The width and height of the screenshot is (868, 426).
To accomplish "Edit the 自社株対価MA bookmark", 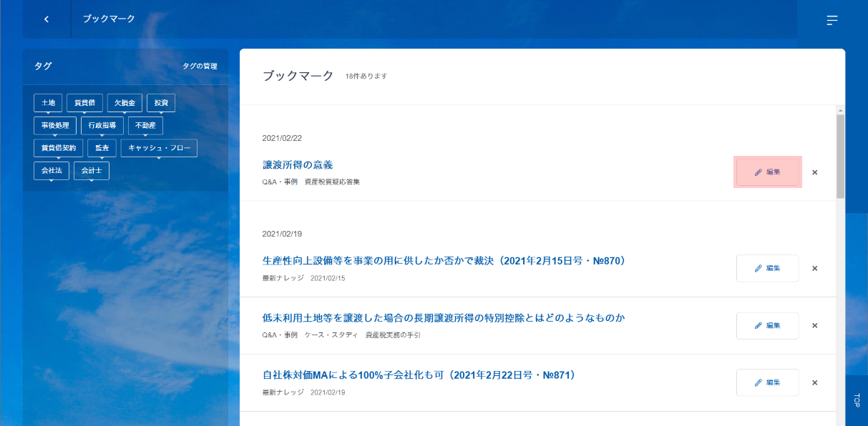I will (767, 382).
